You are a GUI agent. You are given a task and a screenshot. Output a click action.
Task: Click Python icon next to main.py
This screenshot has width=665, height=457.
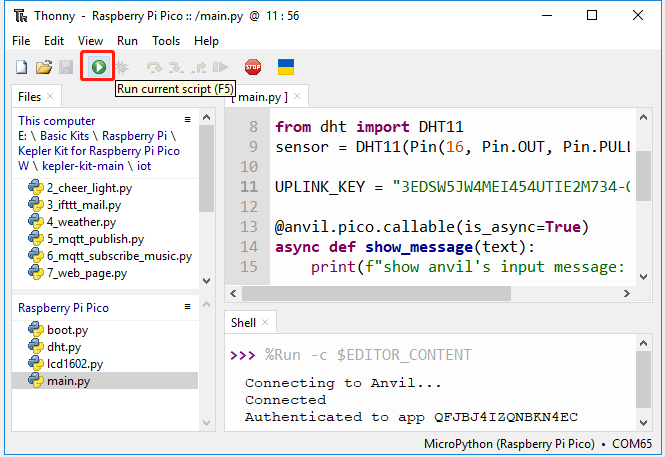coord(36,380)
